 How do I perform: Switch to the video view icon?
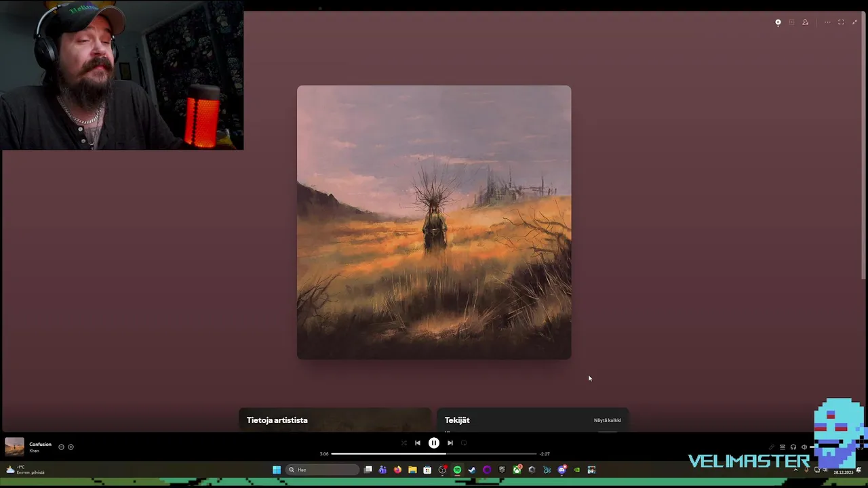click(791, 22)
